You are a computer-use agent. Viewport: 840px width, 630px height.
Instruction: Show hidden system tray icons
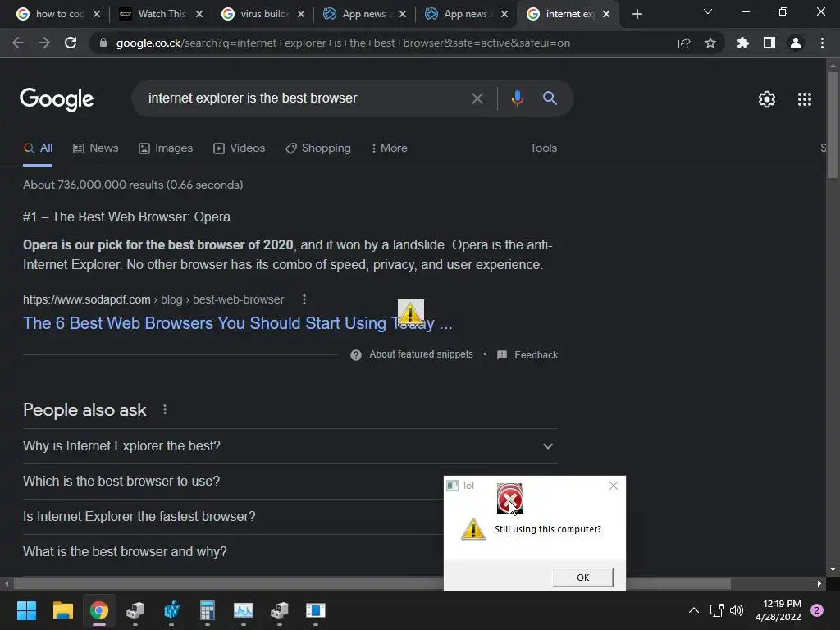694,610
